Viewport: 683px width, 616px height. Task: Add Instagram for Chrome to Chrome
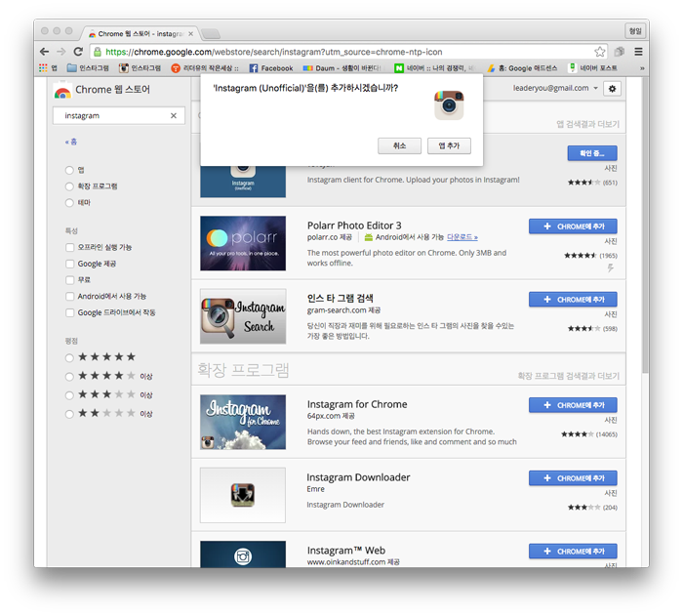[x=573, y=405]
